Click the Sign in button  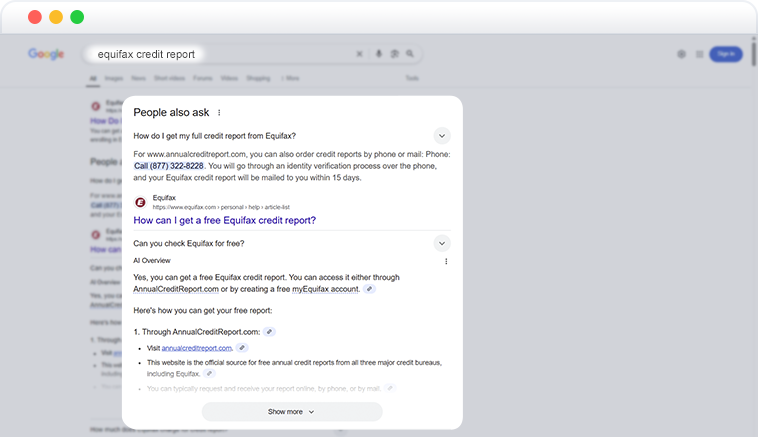click(726, 54)
